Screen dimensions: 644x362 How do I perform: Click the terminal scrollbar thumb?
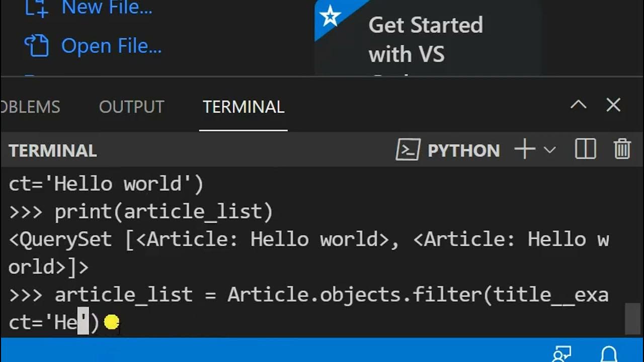click(632, 318)
